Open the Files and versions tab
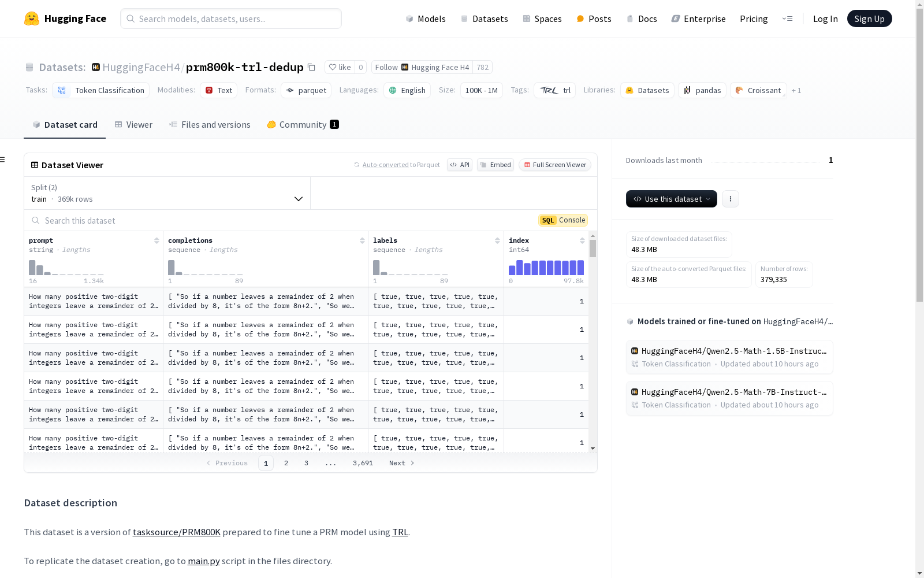This screenshot has height=578, width=924. pos(210,125)
